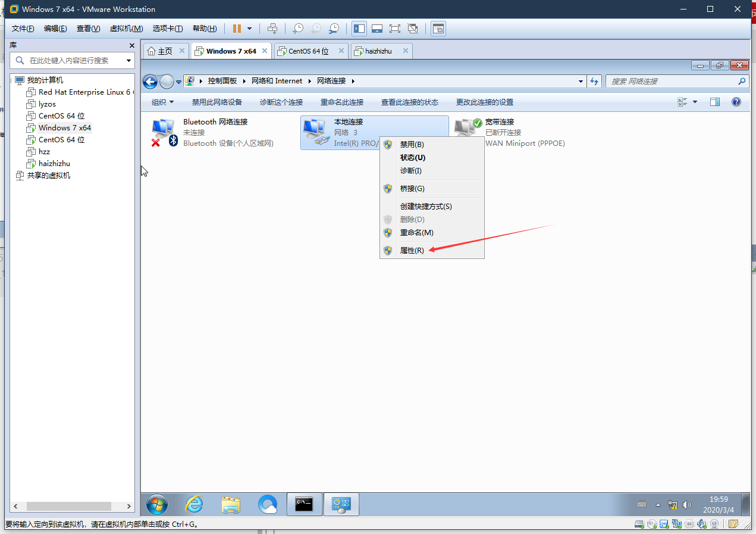This screenshot has width=756, height=534.
Task: Choose 状态(U) in the context menu
Action: 432,158
